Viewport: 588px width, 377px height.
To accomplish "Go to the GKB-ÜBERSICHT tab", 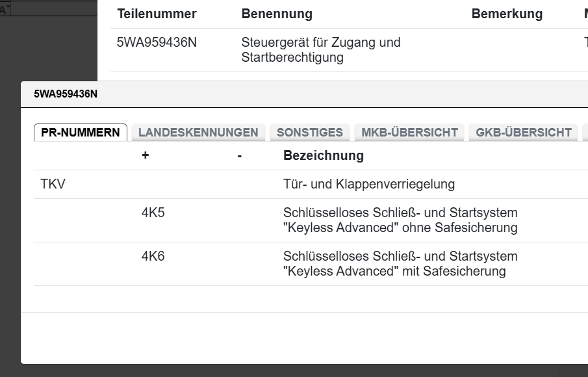I will point(523,133).
